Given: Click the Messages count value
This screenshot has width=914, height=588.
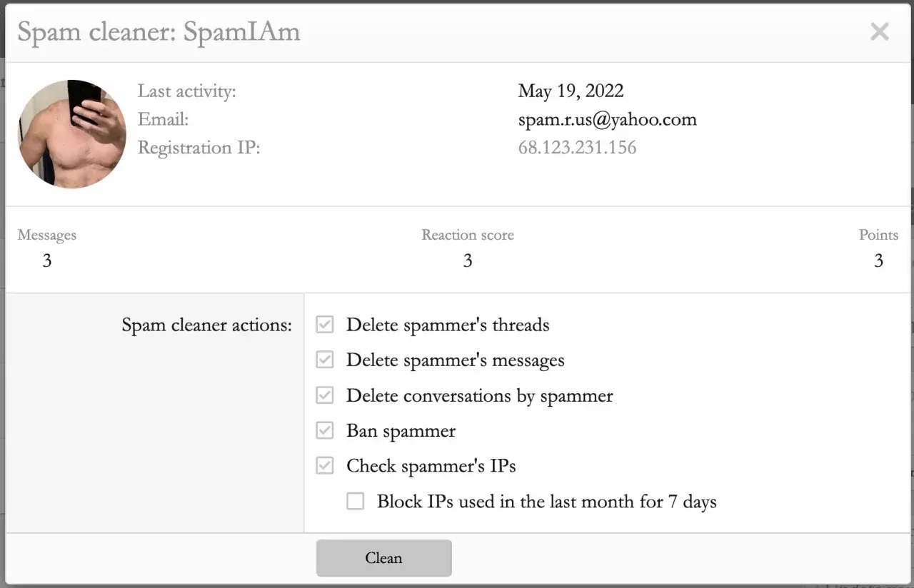Looking at the screenshot, I should click(47, 261).
